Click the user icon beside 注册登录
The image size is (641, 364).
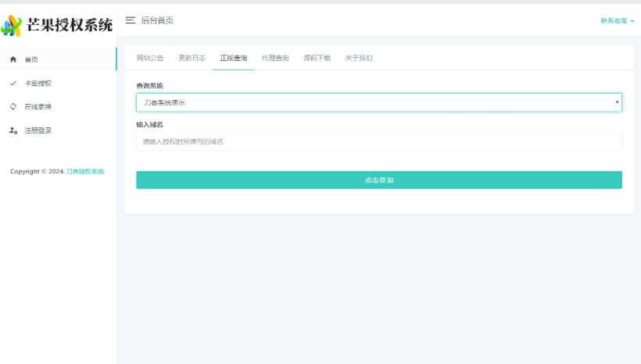point(13,130)
